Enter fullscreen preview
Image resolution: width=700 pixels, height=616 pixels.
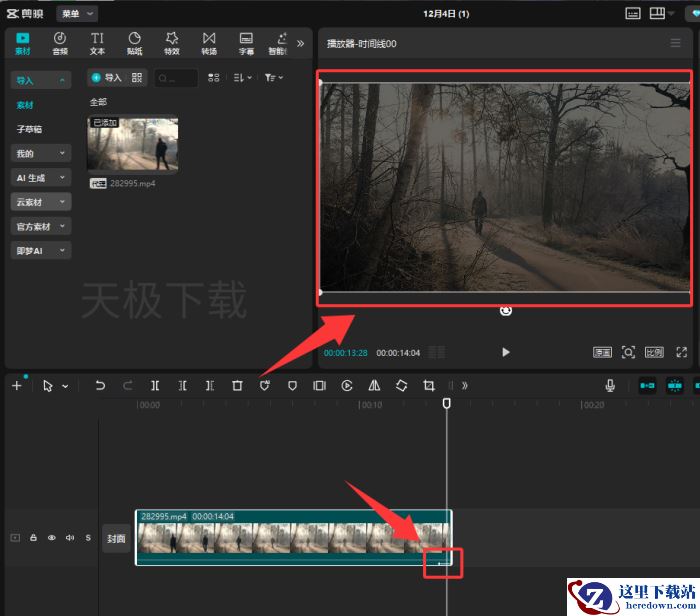click(681, 352)
